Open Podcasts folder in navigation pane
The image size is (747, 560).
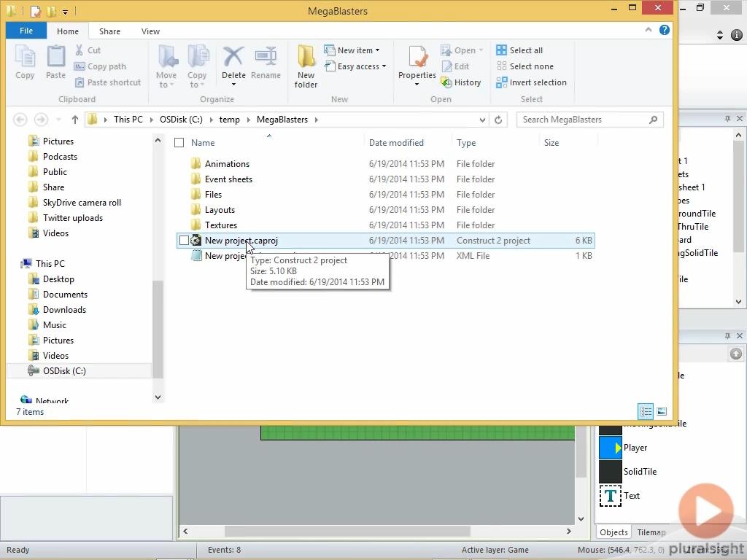click(x=60, y=156)
